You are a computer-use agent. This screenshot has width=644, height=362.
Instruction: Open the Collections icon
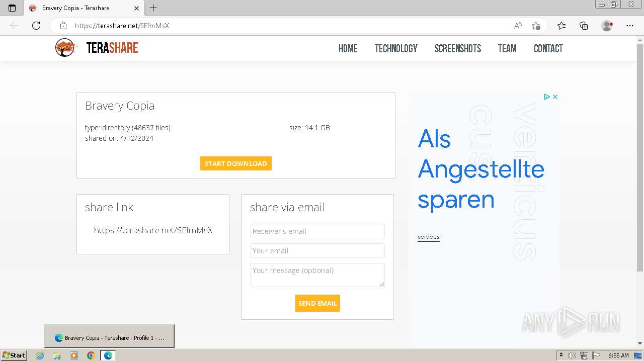pyautogui.click(x=584, y=26)
